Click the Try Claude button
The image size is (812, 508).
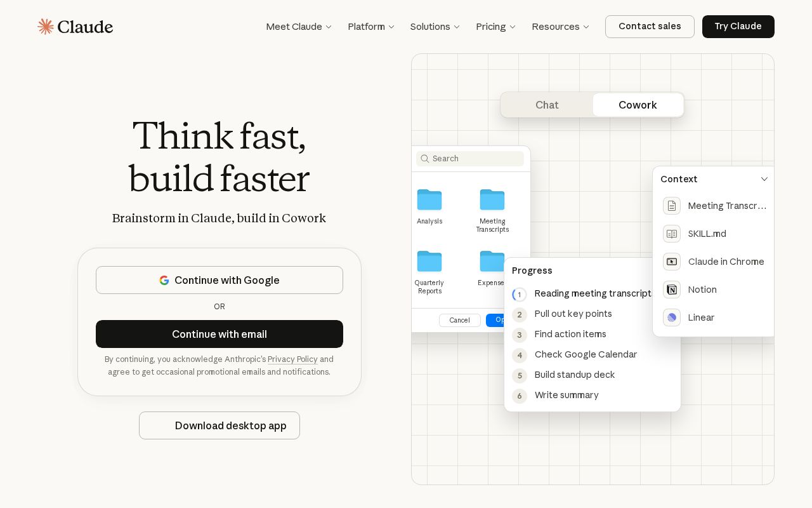pos(738,27)
